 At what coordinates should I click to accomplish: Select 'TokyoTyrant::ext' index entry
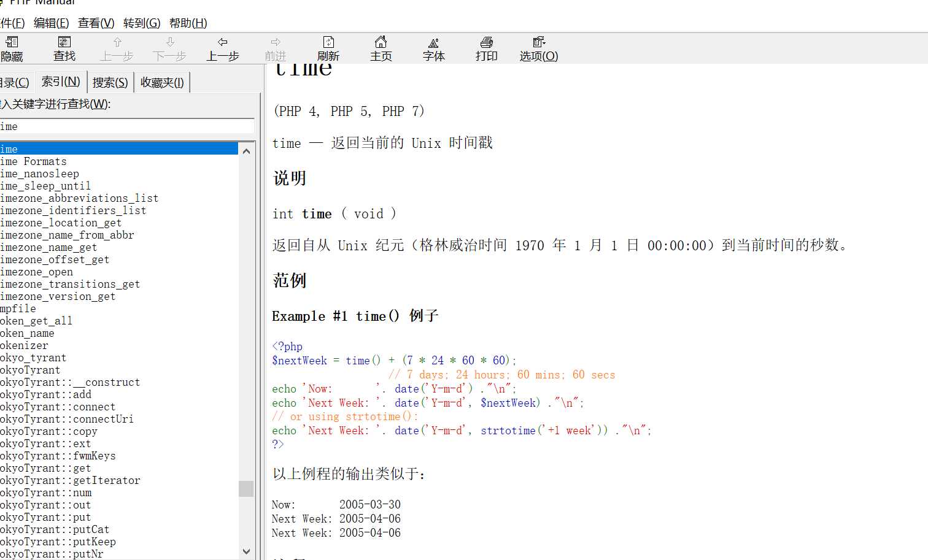coord(45,443)
